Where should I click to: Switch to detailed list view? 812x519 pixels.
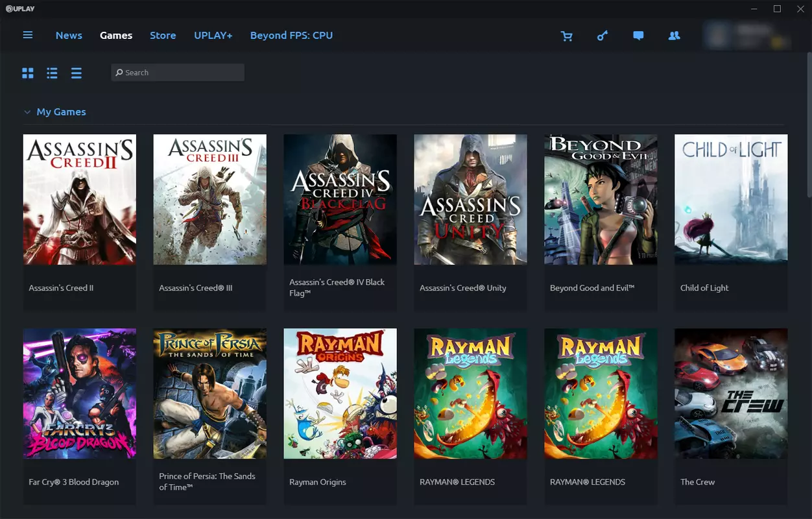tap(52, 73)
